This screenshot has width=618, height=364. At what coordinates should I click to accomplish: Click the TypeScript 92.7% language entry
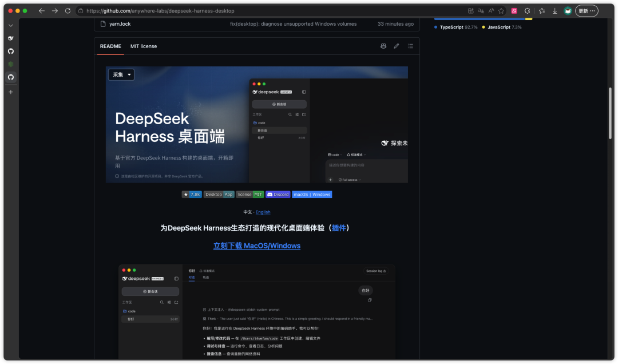[456, 27]
